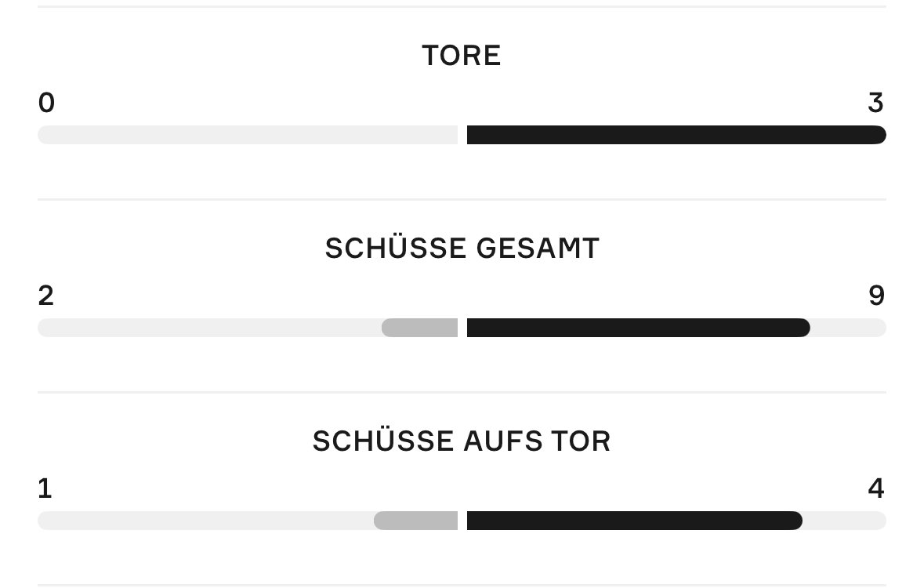Click unfilled left track of SCHÜSSE GESAMT bar

(x=209, y=328)
